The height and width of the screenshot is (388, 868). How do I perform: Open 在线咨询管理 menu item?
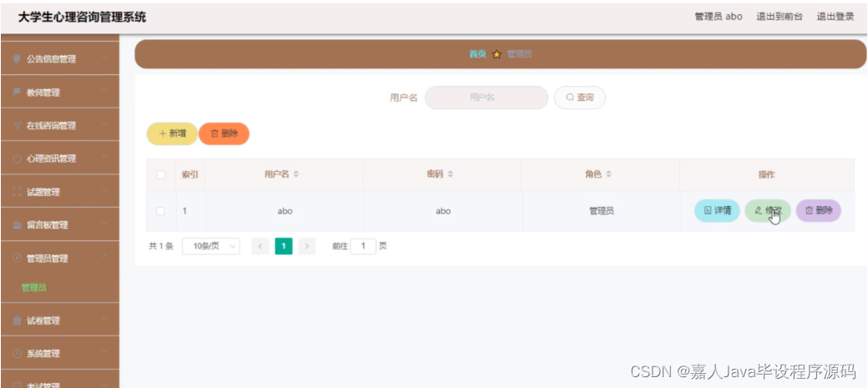click(x=60, y=125)
